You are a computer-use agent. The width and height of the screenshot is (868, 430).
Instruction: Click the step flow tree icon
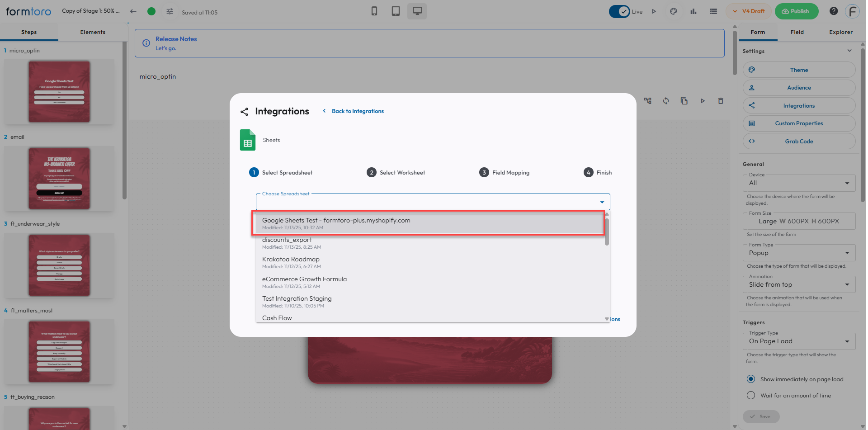pos(648,101)
